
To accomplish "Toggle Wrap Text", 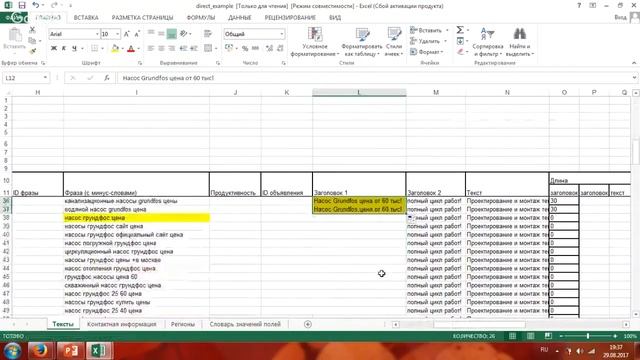I will pos(208,34).
